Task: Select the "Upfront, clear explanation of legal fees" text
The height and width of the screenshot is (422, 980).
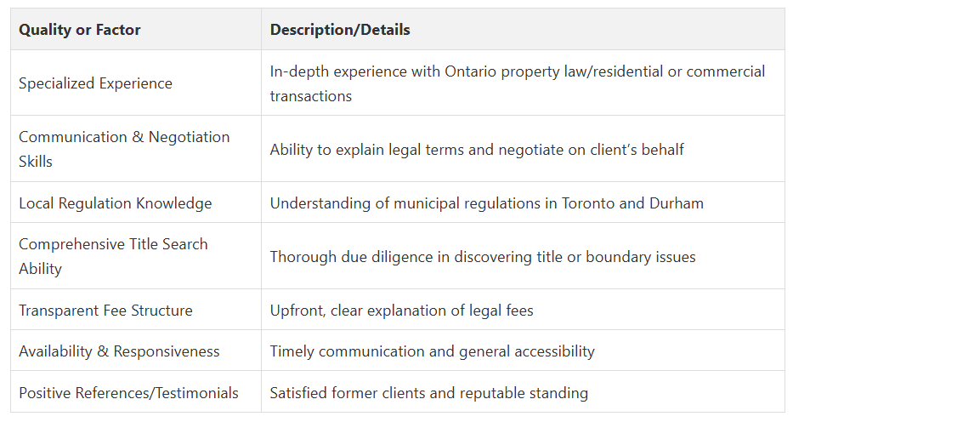Action: coord(401,311)
